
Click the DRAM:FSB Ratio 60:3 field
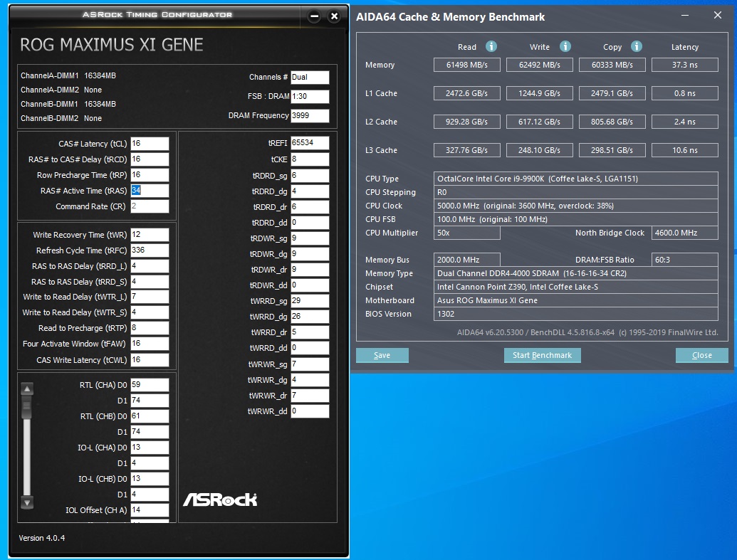coord(685,260)
